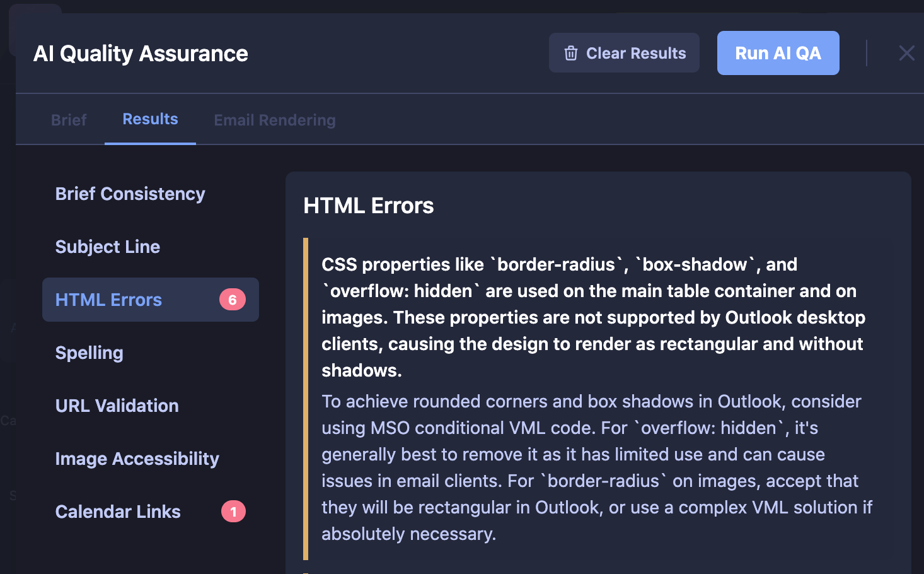Viewport: 924px width, 574px height.
Task: Click the bolded CSS properties error description
Action: pyautogui.click(x=592, y=317)
